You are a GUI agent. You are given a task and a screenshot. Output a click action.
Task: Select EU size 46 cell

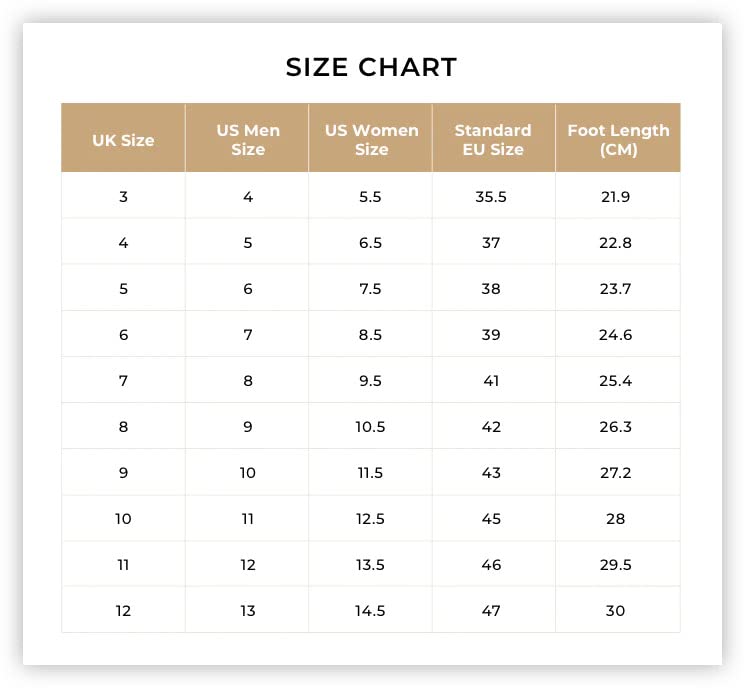pyautogui.click(x=494, y=564)
